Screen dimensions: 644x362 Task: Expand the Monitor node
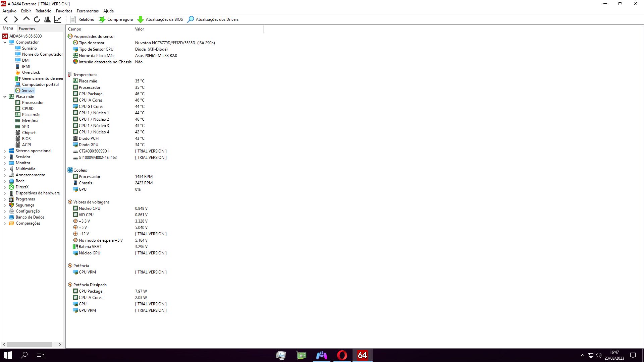(5, 163)
